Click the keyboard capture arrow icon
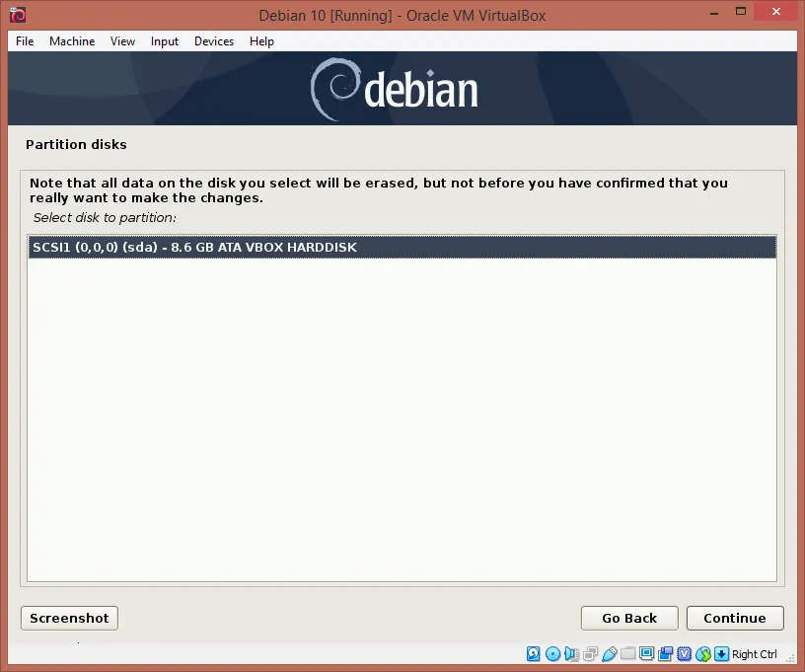Image resolution: width=805 pixels, height=672 pixels. [722, 653]
